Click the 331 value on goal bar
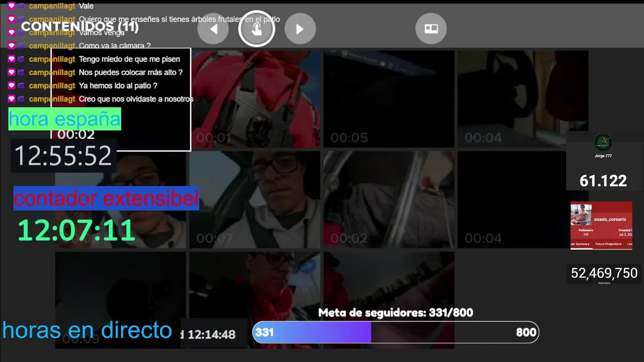This screenshot has width=644, height=362. tap(264, 332)
